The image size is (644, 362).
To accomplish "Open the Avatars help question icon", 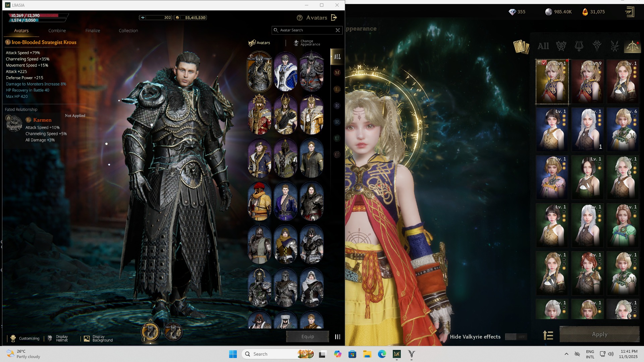I will tap(300, 18).
